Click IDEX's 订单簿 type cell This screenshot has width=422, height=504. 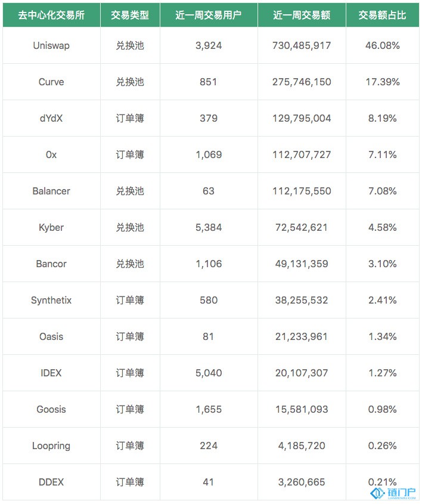click(130, 373)
